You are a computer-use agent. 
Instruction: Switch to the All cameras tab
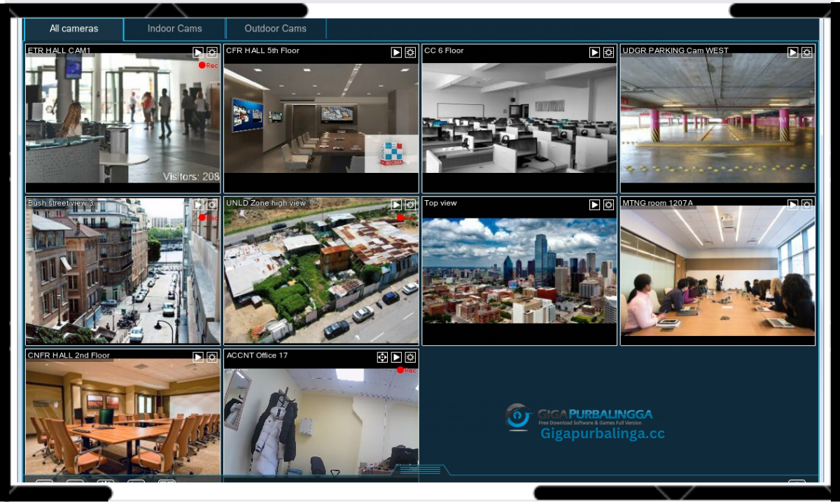point(74,29)
